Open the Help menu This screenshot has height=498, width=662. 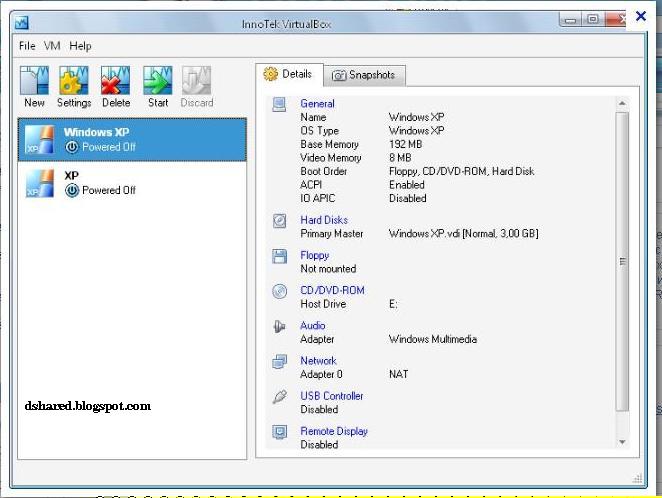click(80, 46)
